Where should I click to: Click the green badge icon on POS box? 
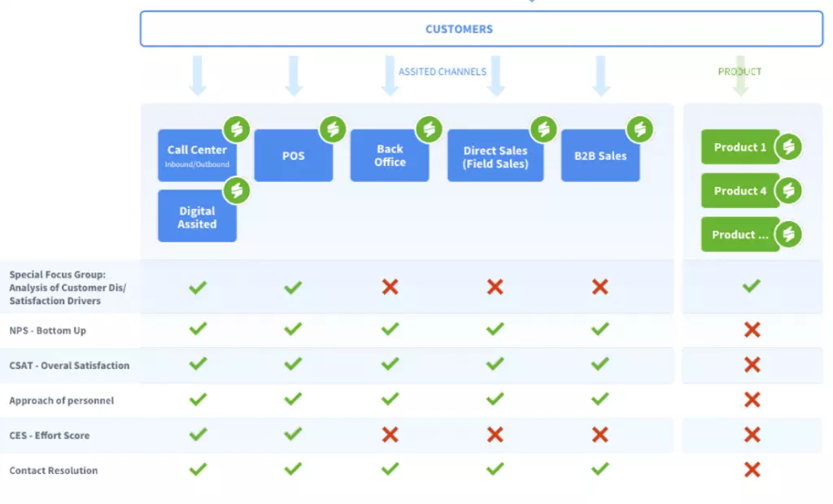click(333, 129)
